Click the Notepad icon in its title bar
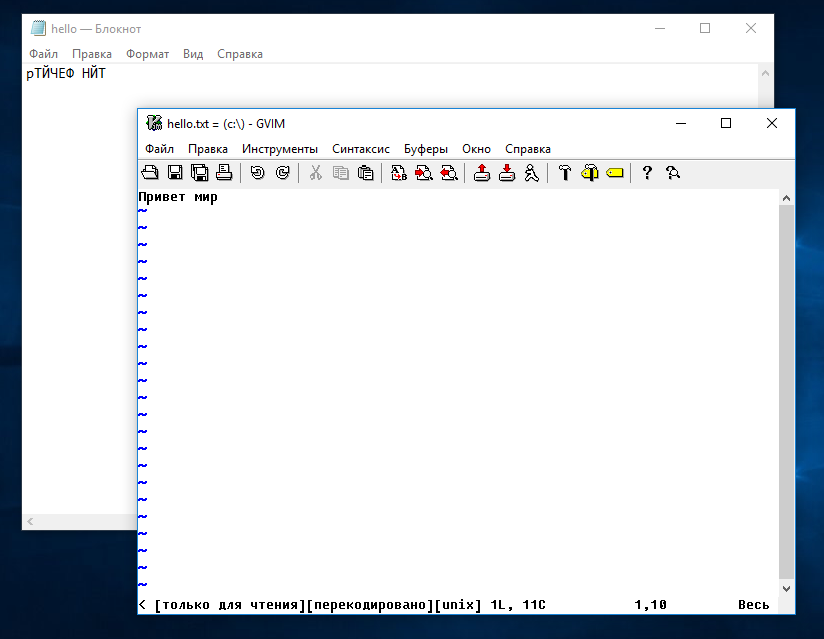The image size is (824, 639). click(x=38, y=28)
